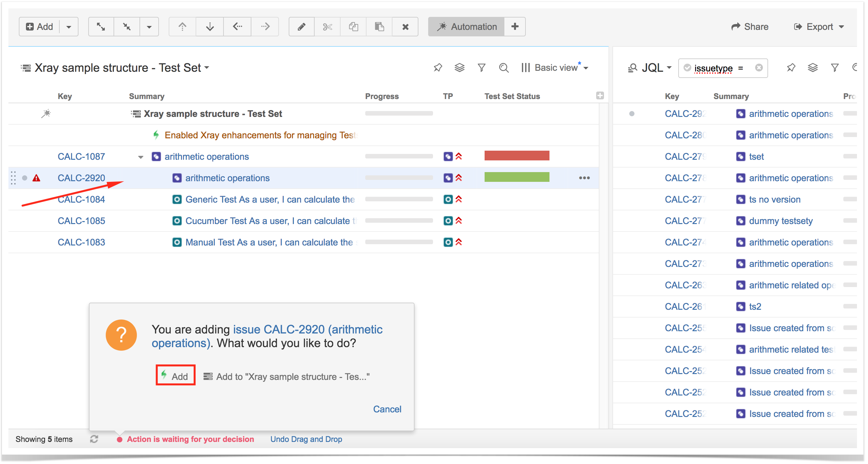
Task: Select Add to "Xray sample structure" option
Action: [287, 376]
